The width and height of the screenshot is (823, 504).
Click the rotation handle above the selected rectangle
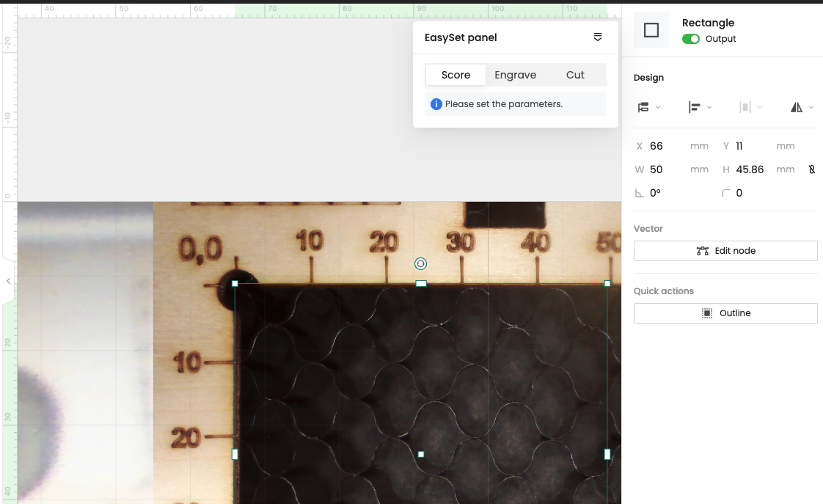point(420,263)
